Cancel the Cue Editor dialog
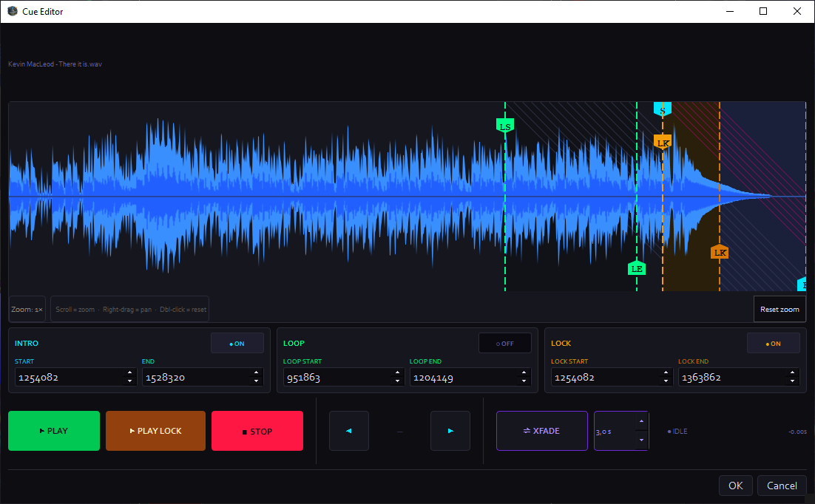The width and height of the screenshot is (815, 504). pos(782,486)
